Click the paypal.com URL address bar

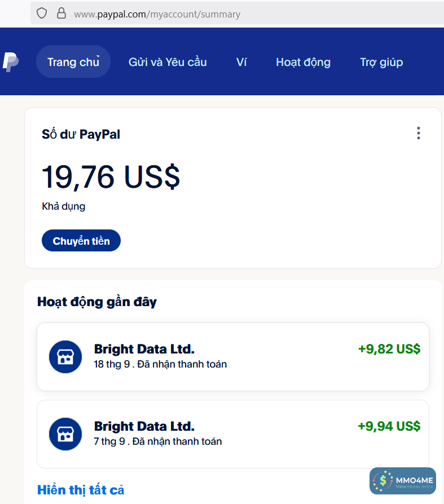coord(237,13)
